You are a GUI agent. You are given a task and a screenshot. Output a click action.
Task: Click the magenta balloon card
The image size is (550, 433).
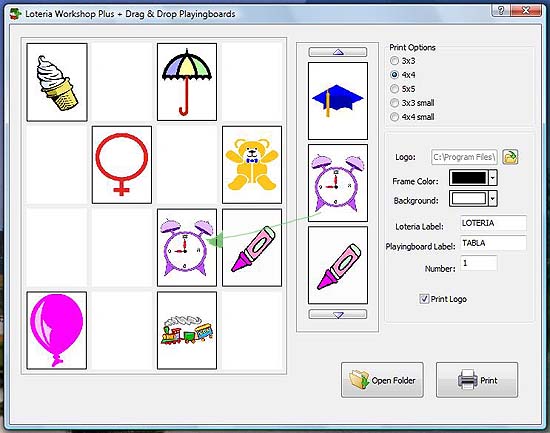tap(57, 330)
